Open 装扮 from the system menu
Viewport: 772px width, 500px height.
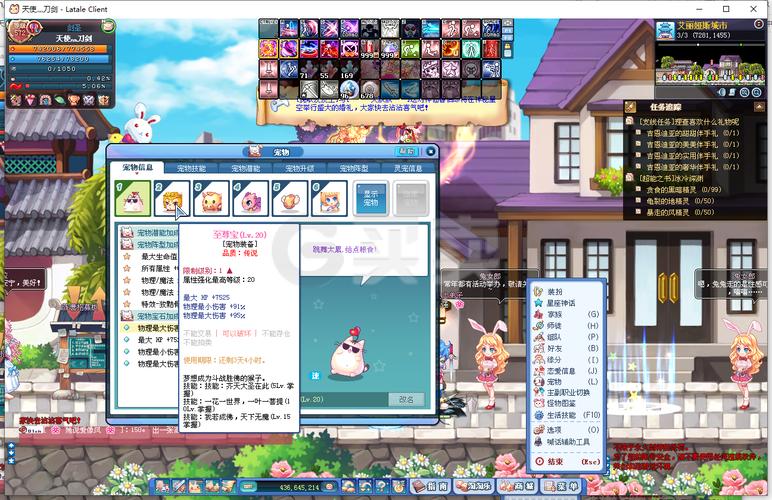[567, 291]
